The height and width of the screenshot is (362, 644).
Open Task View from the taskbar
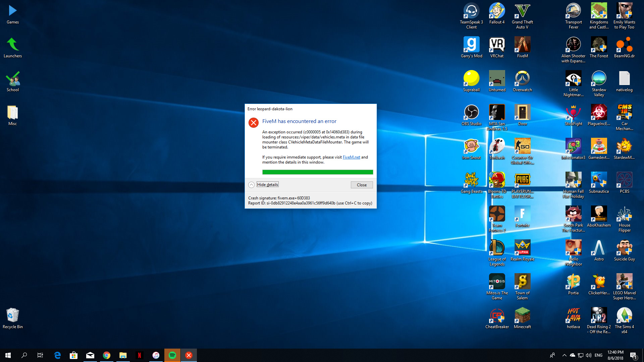[x=40, y=355]
